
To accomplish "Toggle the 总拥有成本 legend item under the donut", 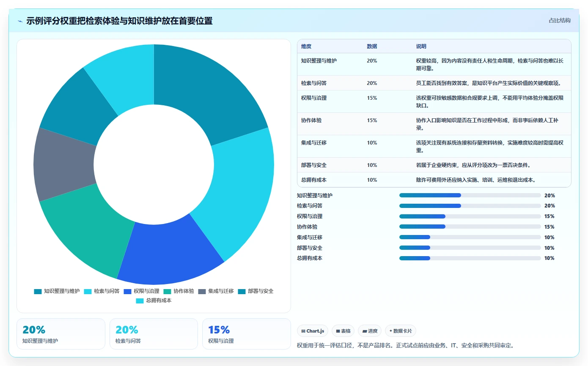I will click(154, 300).
